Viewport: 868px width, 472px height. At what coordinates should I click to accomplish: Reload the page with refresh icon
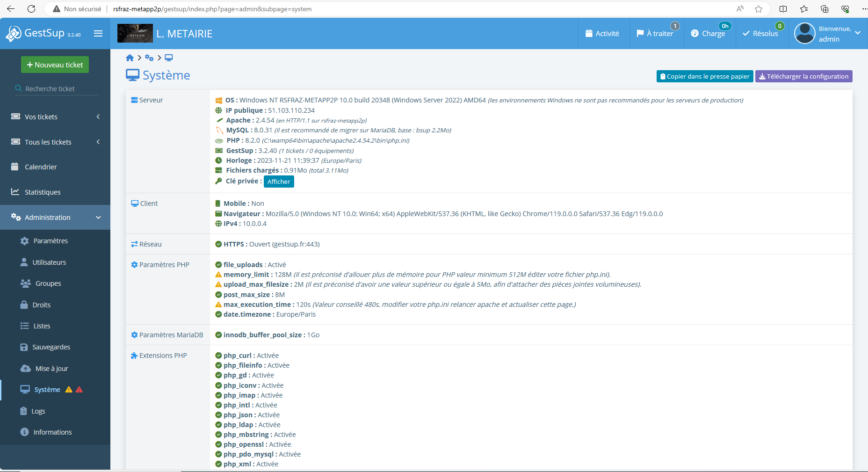(31, 9)
